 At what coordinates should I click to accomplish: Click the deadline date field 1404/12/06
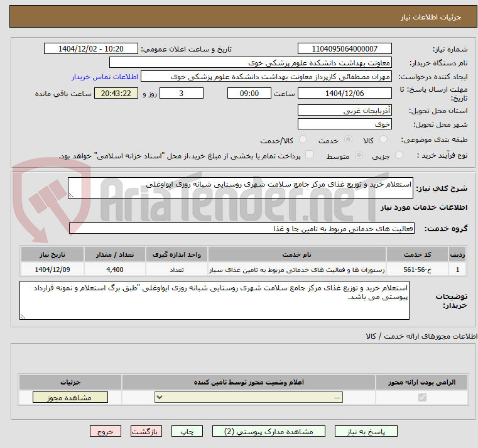coord(344,94)
